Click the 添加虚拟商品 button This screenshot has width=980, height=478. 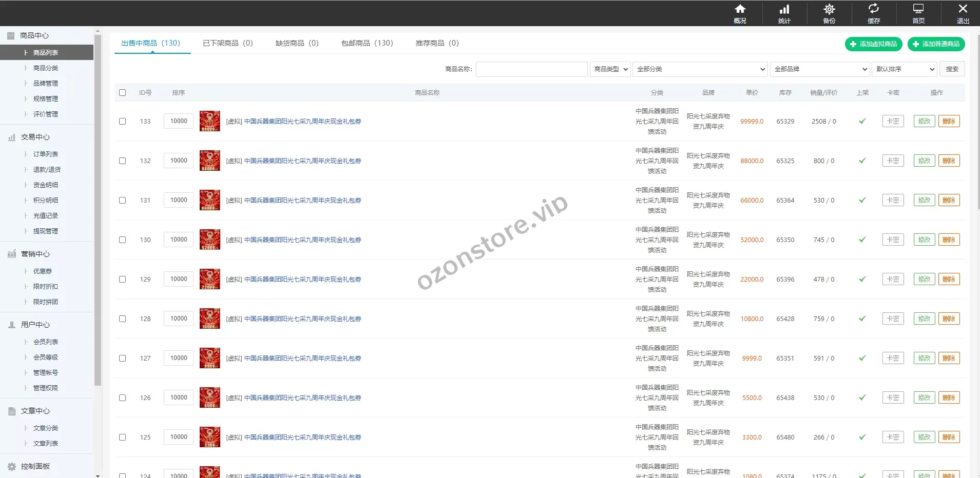[873, 44]
